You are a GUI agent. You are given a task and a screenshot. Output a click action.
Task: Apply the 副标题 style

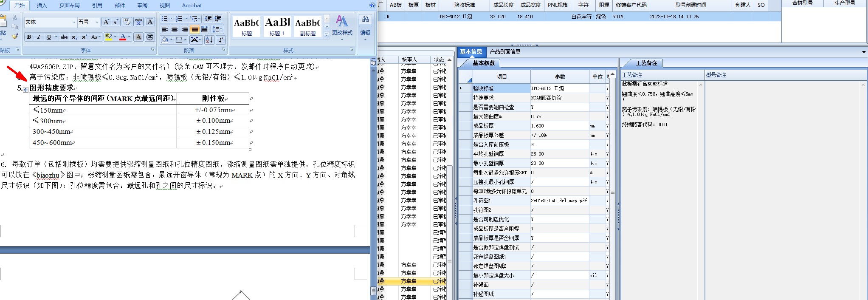tap(307, 26)
